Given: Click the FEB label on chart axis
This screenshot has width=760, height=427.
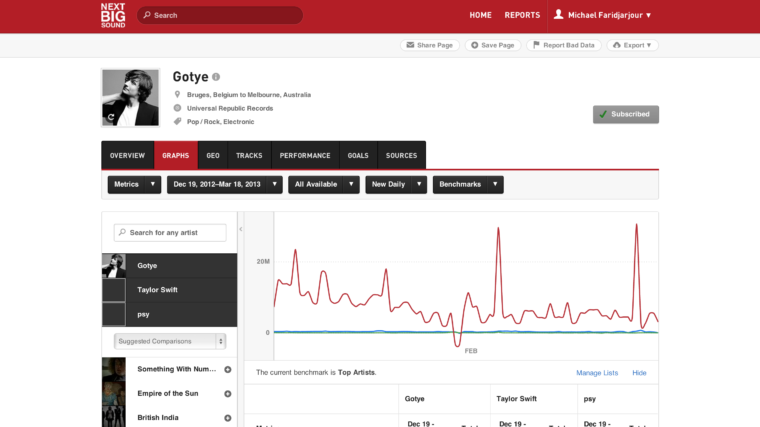Looking at the screenshot, I should point(471,351).
